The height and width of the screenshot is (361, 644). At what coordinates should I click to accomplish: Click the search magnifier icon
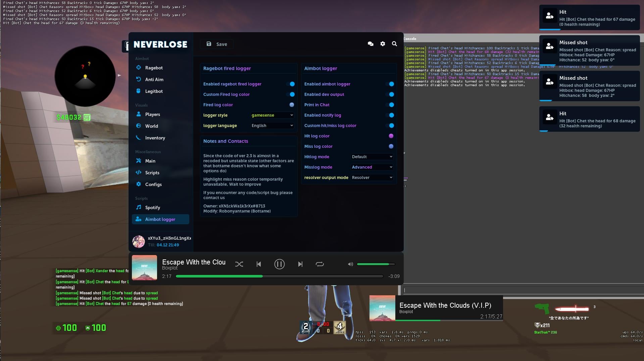(x=394, y=44)
